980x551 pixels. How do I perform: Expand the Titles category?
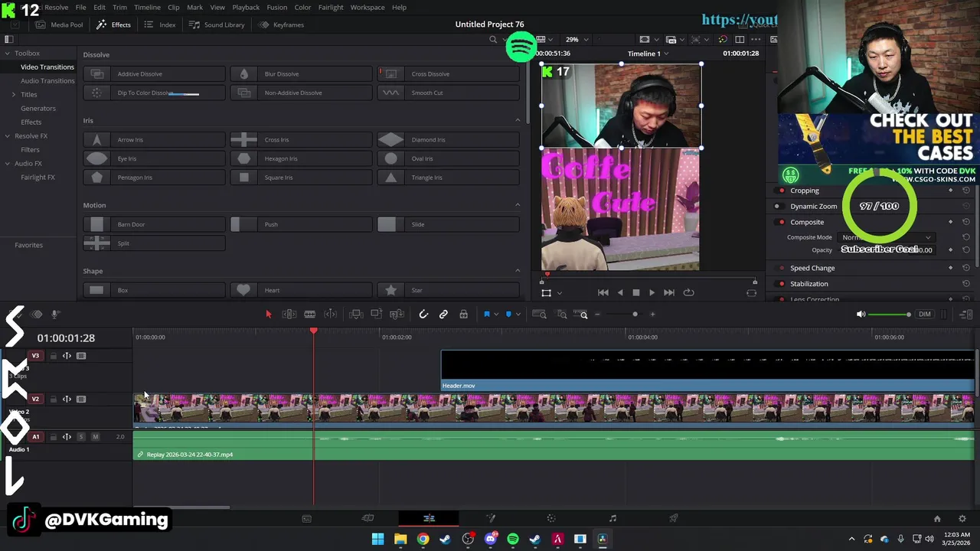click(13, 95)
